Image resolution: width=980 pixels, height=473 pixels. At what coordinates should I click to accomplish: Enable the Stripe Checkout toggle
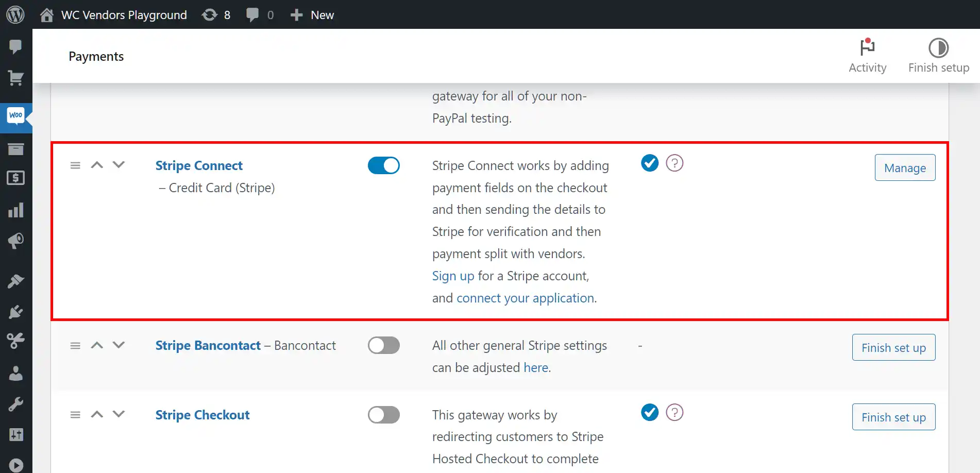384,415
